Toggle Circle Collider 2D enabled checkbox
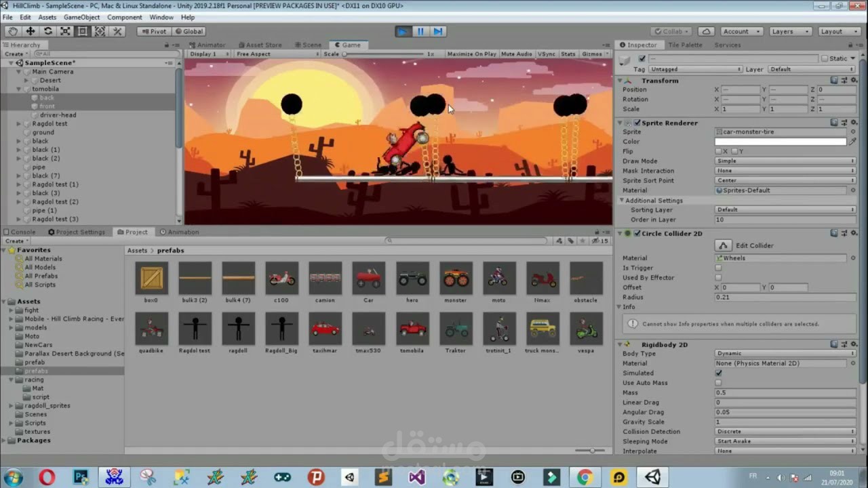 [x=637, y=233]
